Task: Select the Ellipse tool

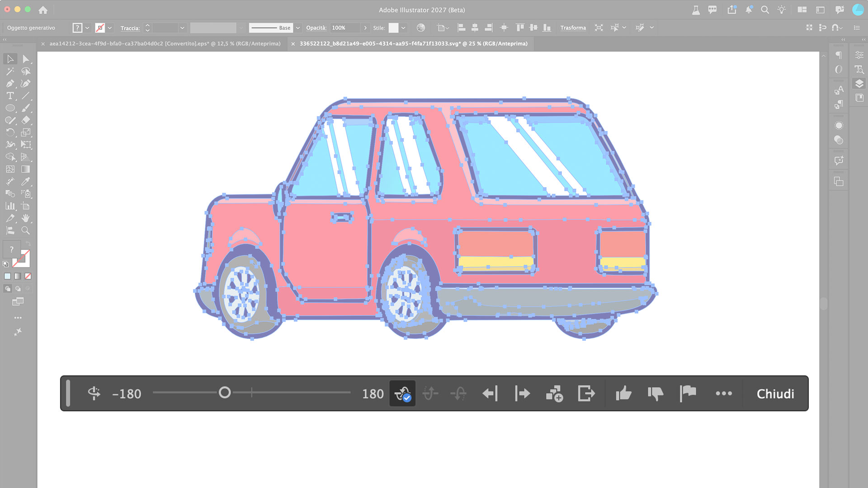Action: tap(10, 108)
